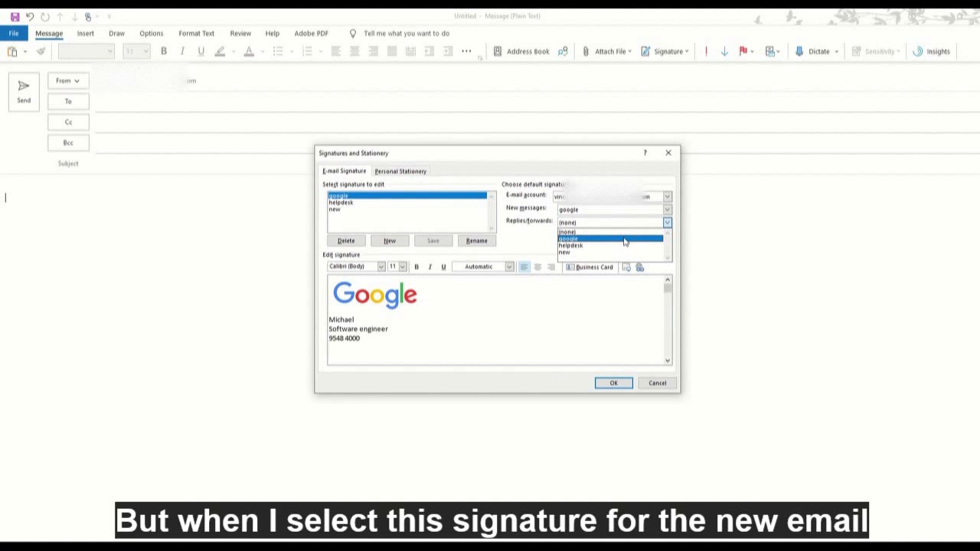
Task: Toggle Bold in the message ribbon
Action: (163, 51)
